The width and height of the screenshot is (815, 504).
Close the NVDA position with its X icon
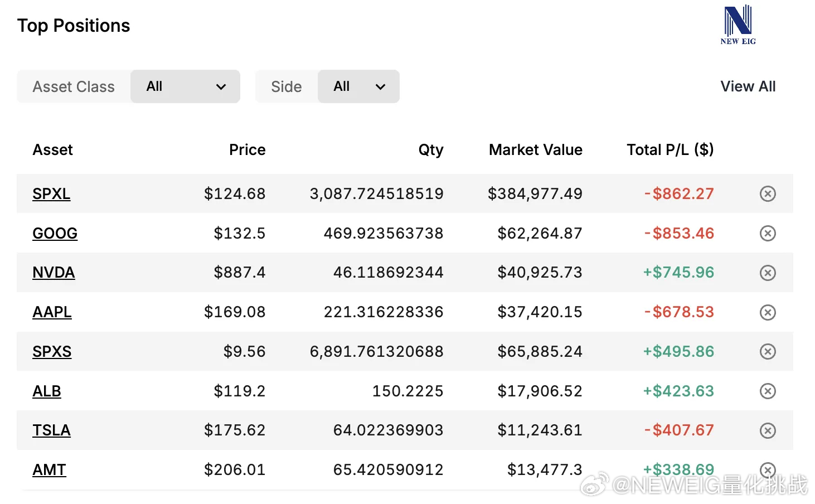click(x=768, y=273)
